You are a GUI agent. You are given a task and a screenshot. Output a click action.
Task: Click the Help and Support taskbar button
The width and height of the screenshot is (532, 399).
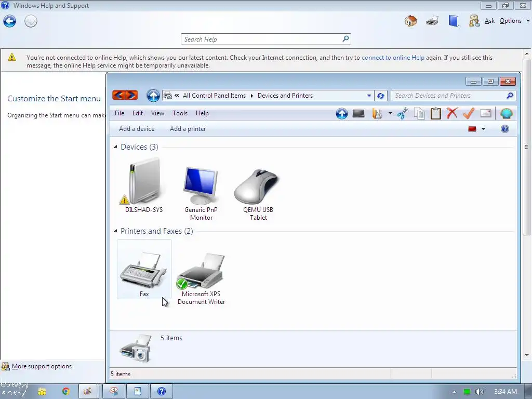click(162, 392)
